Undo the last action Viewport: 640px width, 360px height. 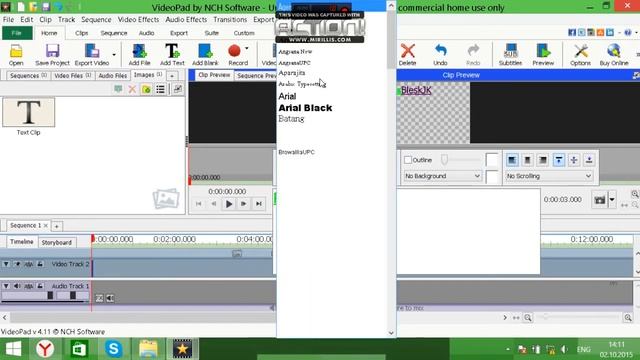click(x=440, y=55)
